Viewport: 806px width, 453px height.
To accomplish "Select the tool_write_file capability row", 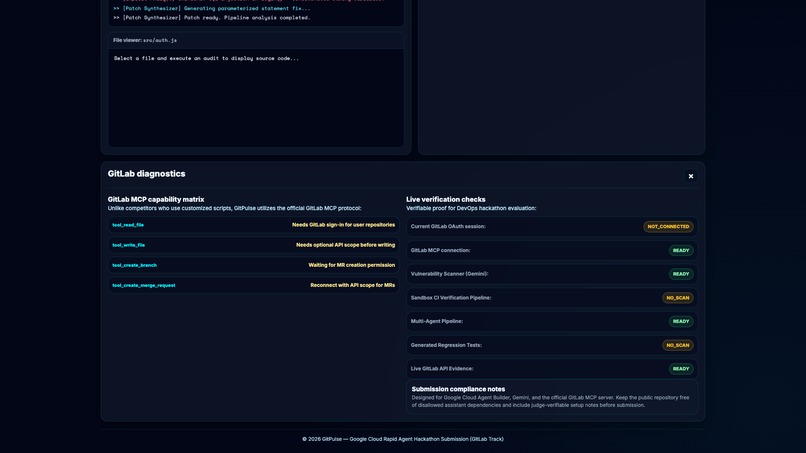I will pyautogui.click(x=253, y=245).
